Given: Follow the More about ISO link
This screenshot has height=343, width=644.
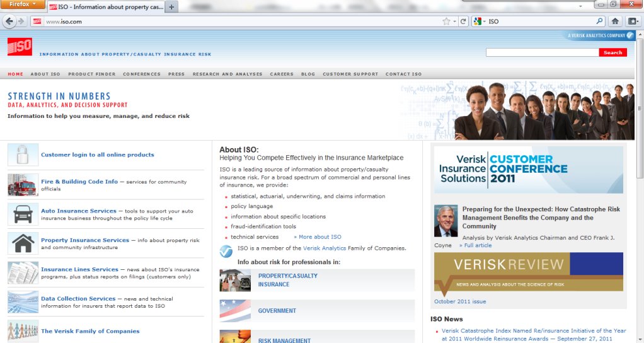Looking at the screenshot, I should tap(318, 237).
